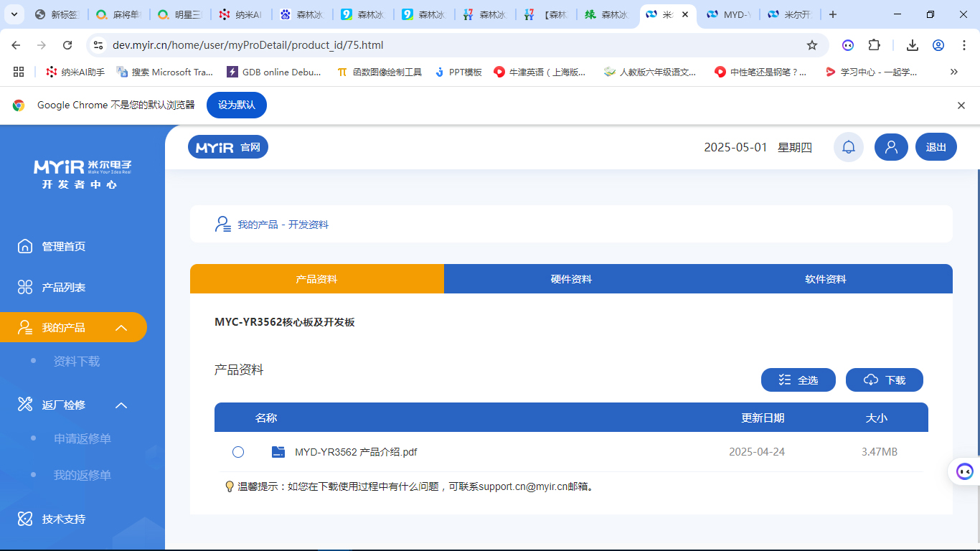
Task: Click the 技术支持 icon
Action: [x=25, y=519]
